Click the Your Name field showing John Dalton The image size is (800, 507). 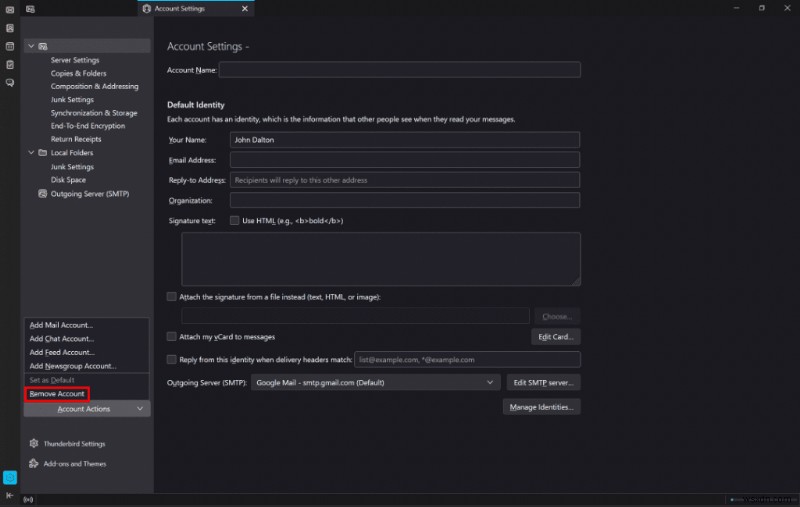(405, 140)
